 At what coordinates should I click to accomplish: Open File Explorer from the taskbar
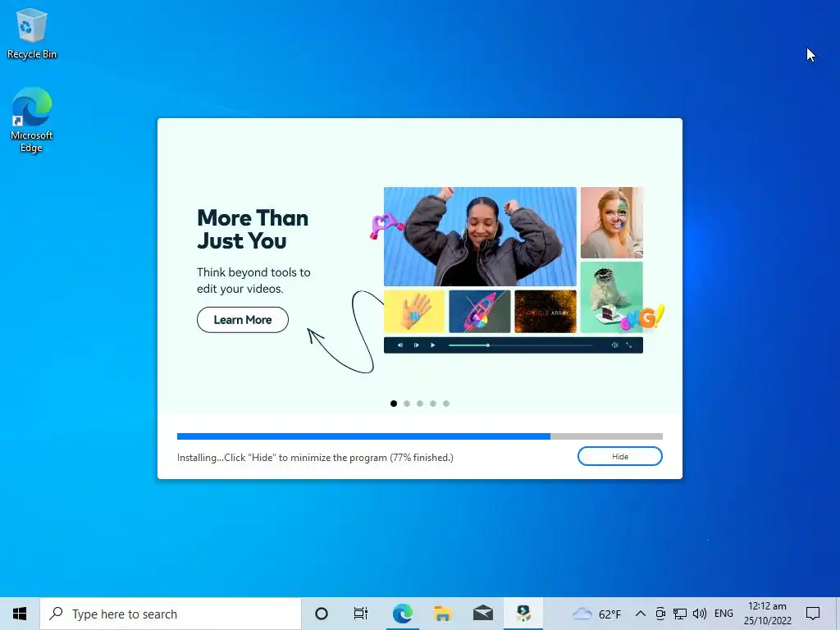point(442,614)
